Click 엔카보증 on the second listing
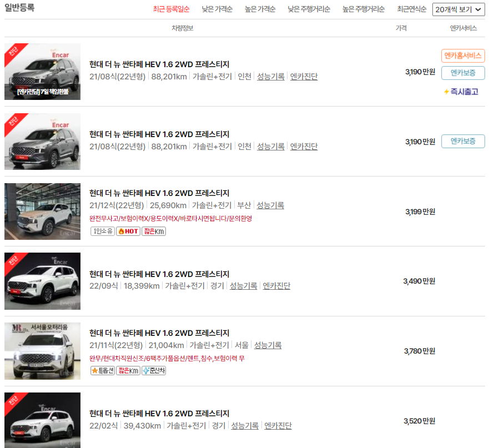Screen dimensions: 489x448 (x=463, y=142)
